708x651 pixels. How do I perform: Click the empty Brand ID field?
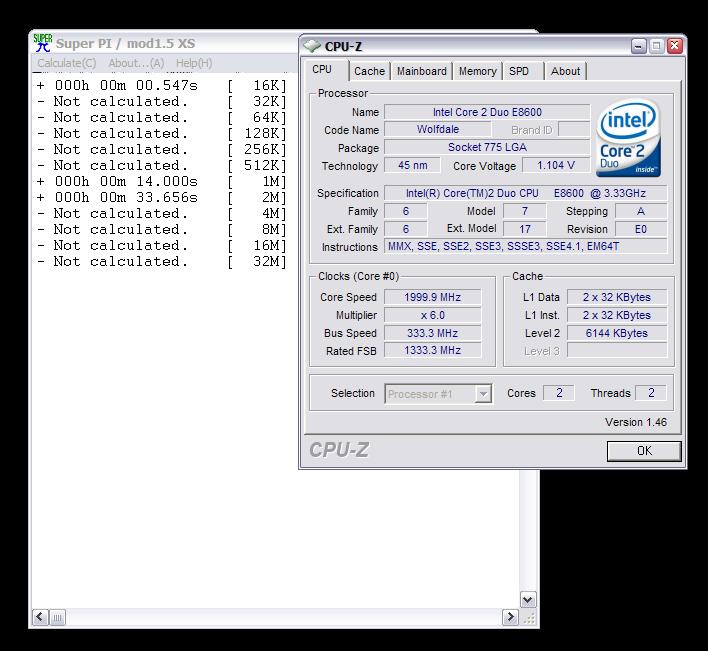click(x=574, y=130)
